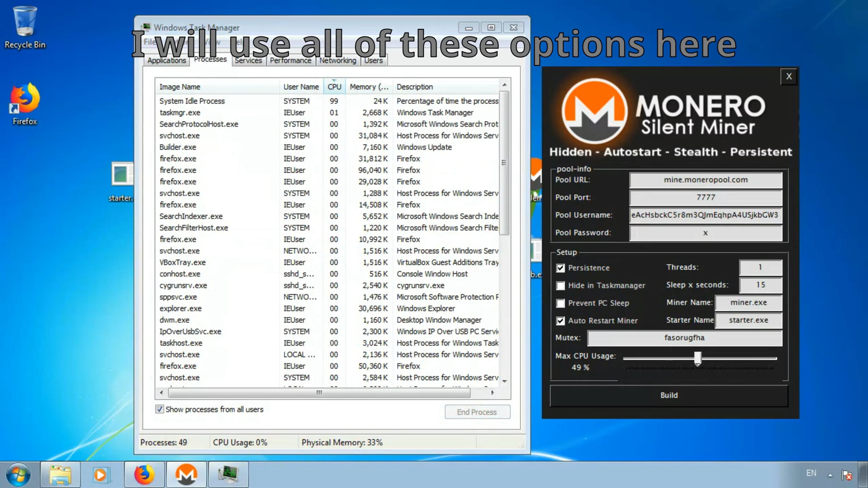Show hidden tray icons arrow
This screenshot has width=868, height=488.
830,475
